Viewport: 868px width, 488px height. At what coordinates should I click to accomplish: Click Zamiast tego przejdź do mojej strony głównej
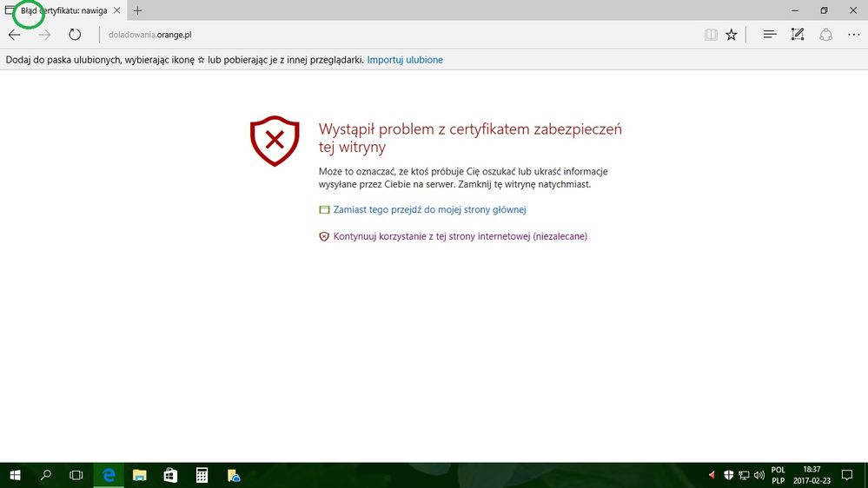point(429,209)
